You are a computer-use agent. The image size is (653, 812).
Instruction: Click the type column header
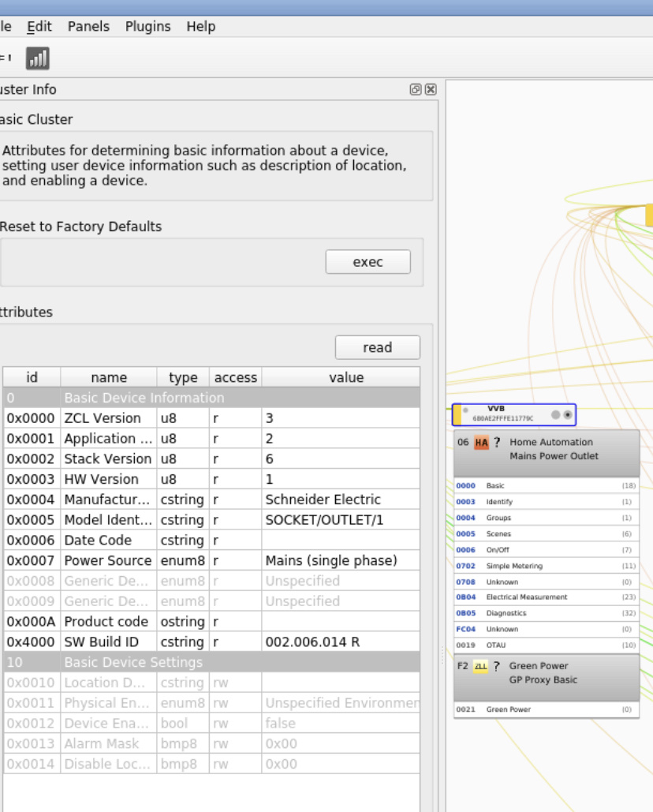(183, 377)
